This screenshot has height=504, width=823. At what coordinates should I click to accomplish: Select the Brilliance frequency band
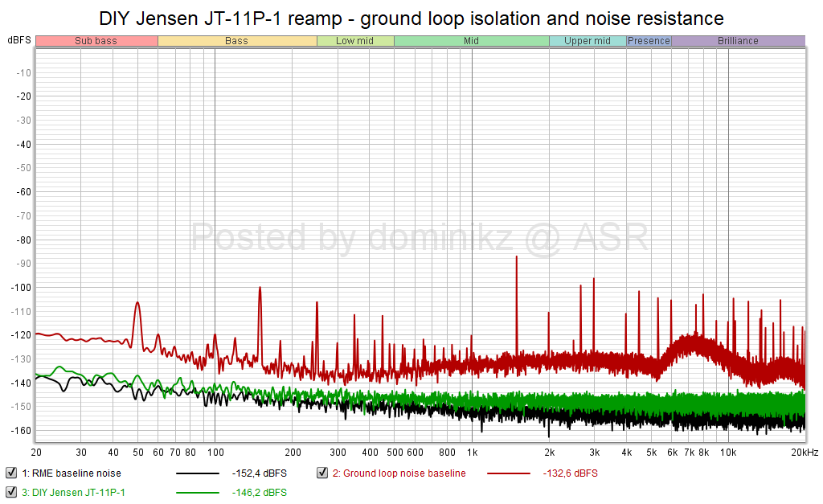(x=738, y=41)
